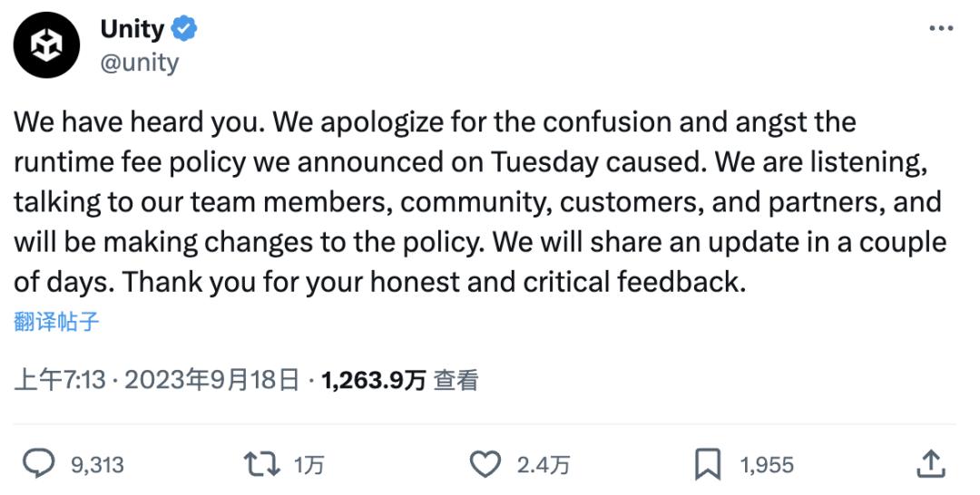Open the @unity handle link
Viewport: 980px width, 495px height.
139,63
